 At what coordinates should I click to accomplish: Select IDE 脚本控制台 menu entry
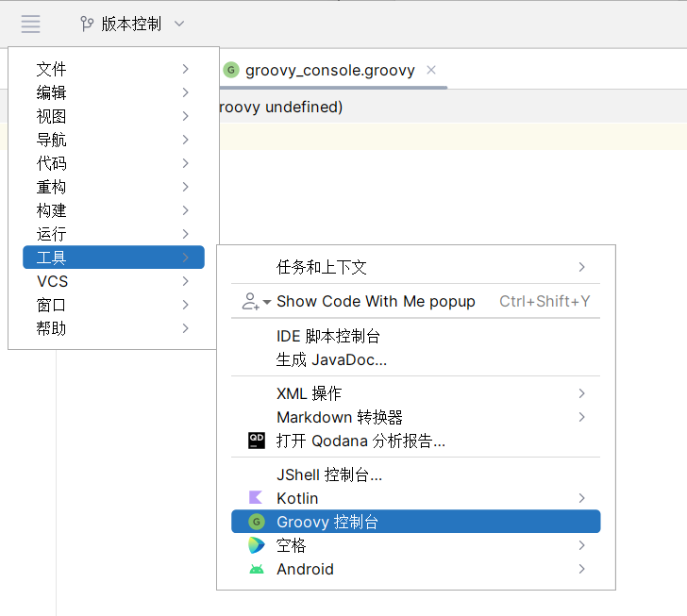click(328, 336)
